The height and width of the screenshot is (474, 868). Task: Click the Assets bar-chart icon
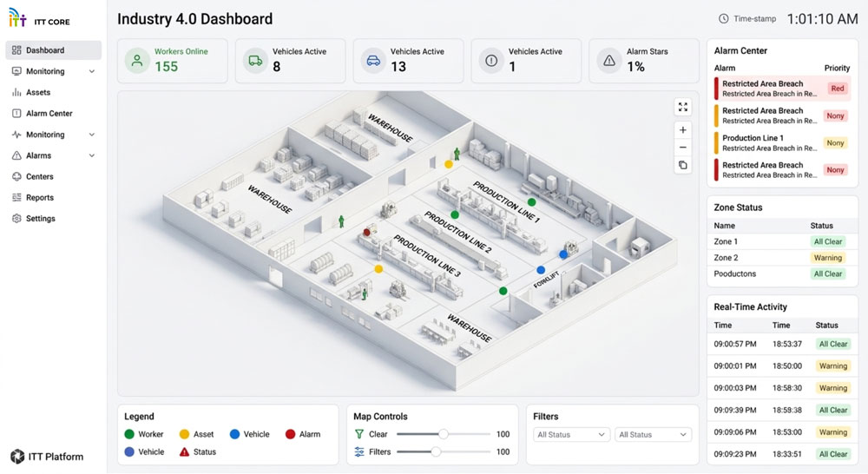pyautogui.click(x=16, y=93)
